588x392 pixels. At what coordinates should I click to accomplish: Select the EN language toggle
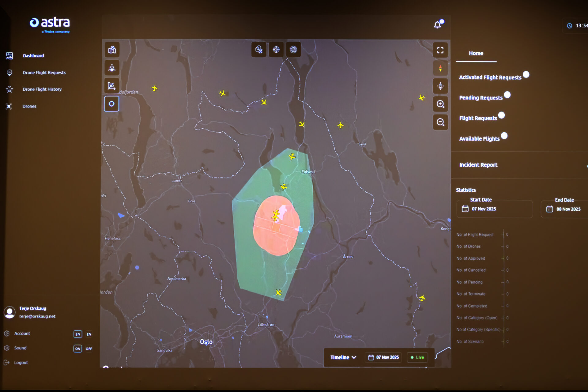click(x=78, y=334)
